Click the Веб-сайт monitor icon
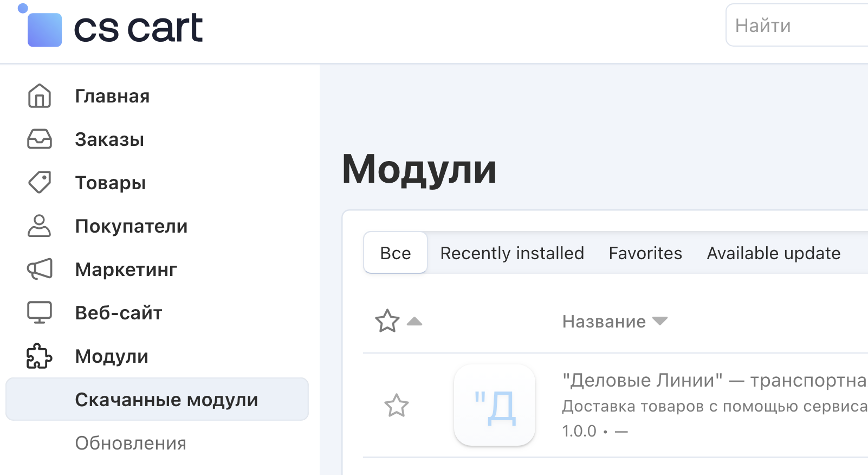Viewport: 868px width, 475px height. pos(40,313)
